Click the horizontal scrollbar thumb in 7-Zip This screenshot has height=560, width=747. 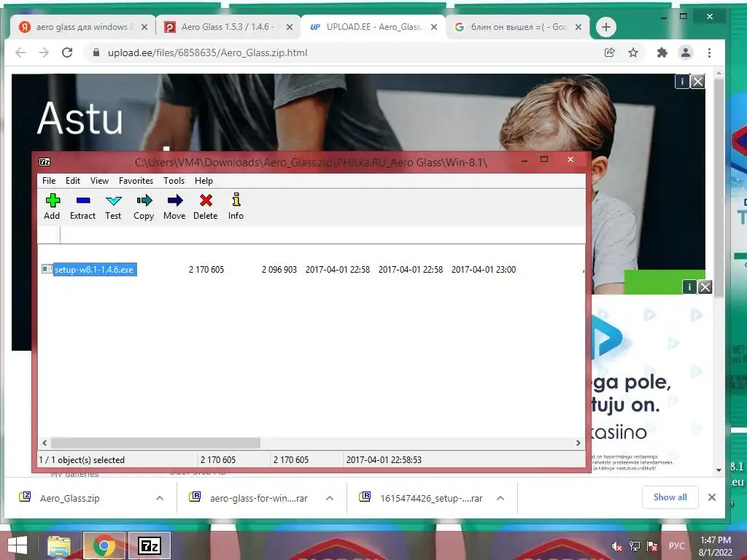coord(155,443)
